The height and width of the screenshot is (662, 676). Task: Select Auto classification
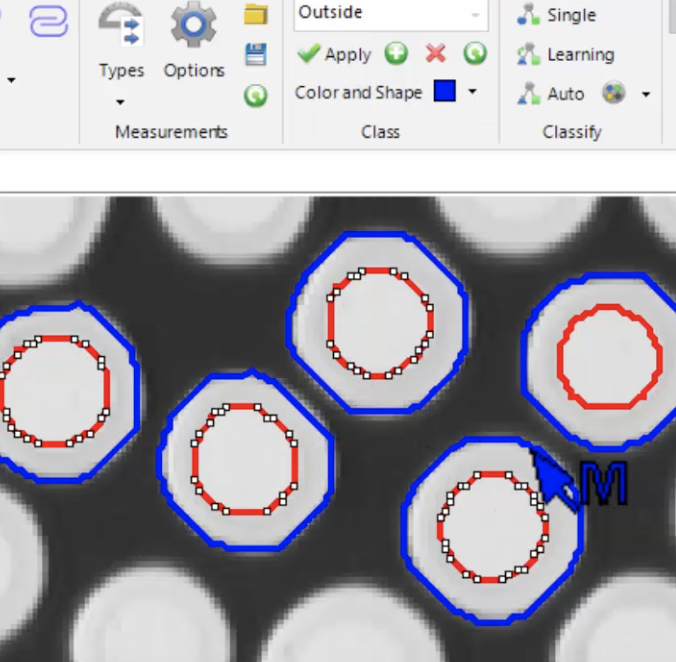pos(551,94)
